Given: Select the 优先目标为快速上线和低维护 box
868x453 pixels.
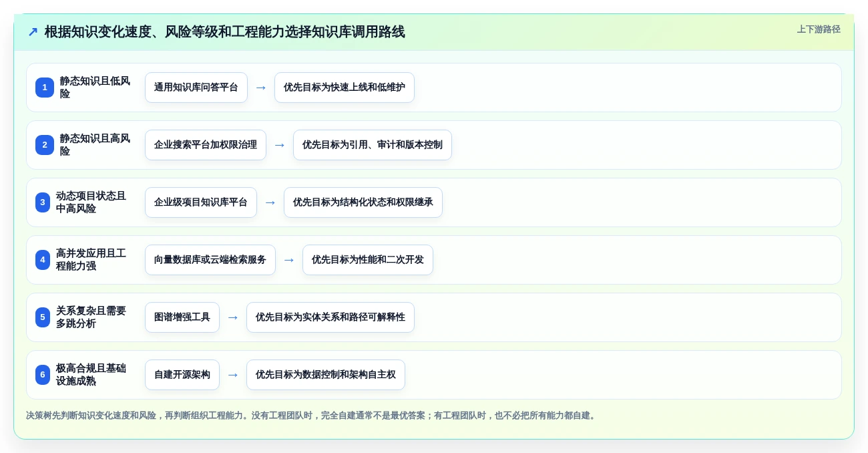Looking at the screenshot, I should click(345, 88).
